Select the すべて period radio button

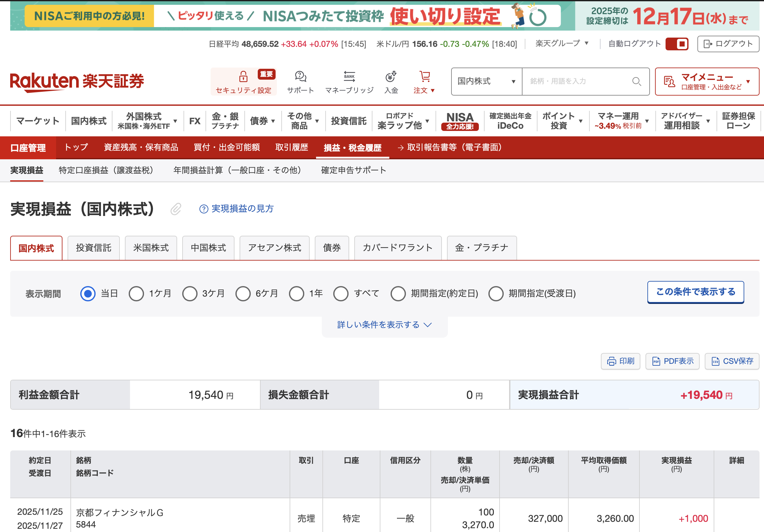341,294
